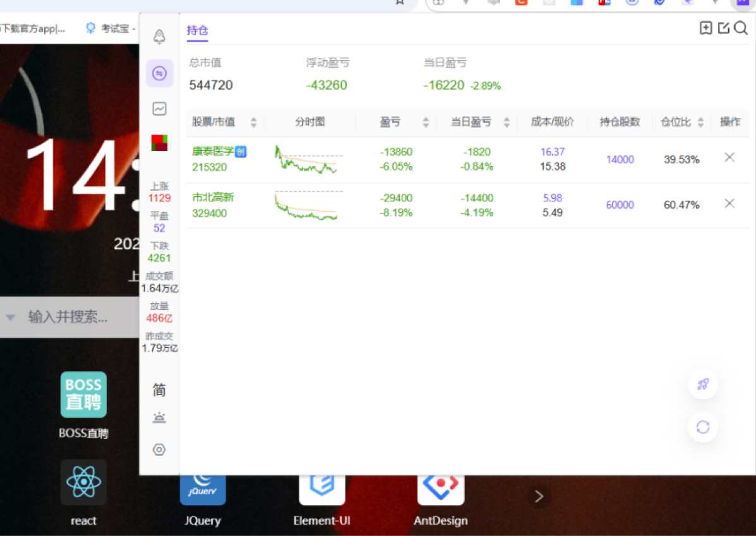Click 60.47% position ratio

tap(681, 205)
